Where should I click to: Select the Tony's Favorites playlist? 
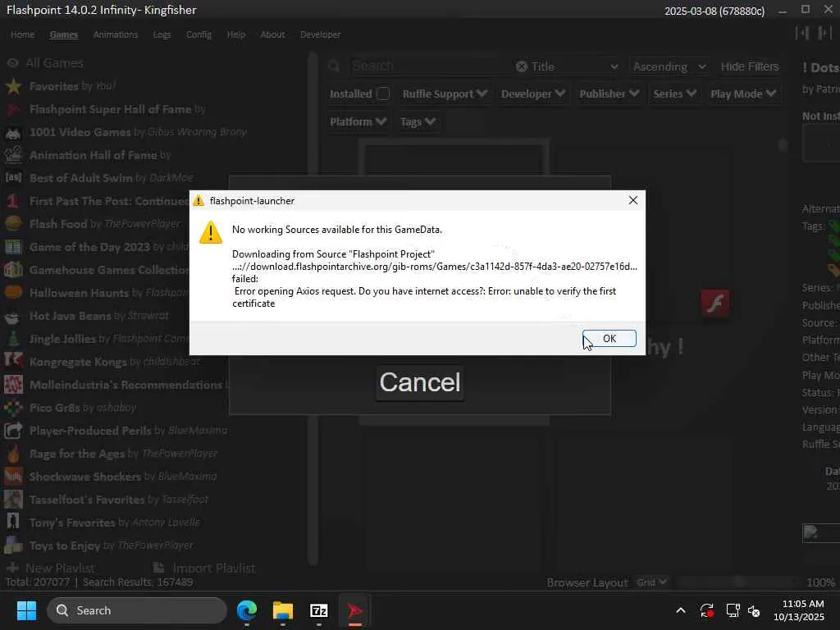[115, 523]
